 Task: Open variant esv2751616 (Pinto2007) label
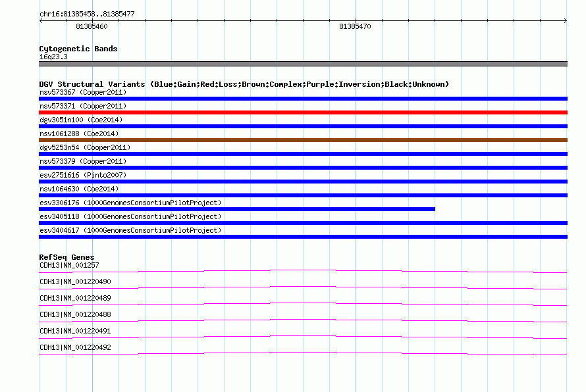point(83,175)
